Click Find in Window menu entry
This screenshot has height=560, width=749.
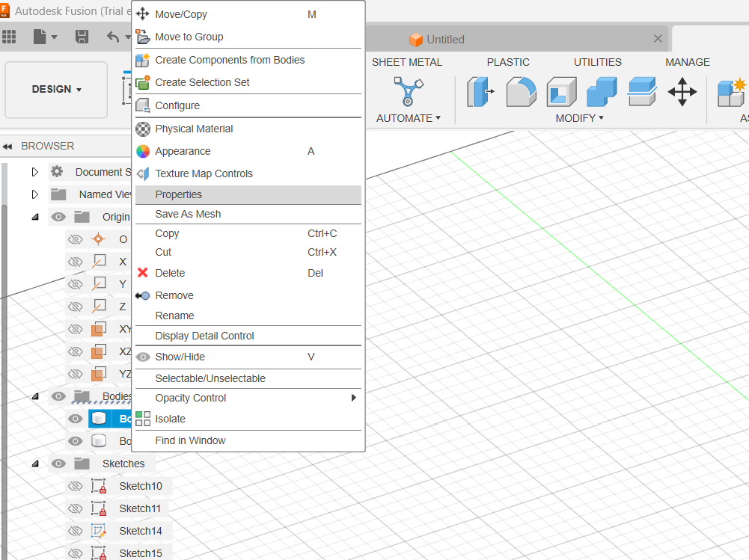248,440
